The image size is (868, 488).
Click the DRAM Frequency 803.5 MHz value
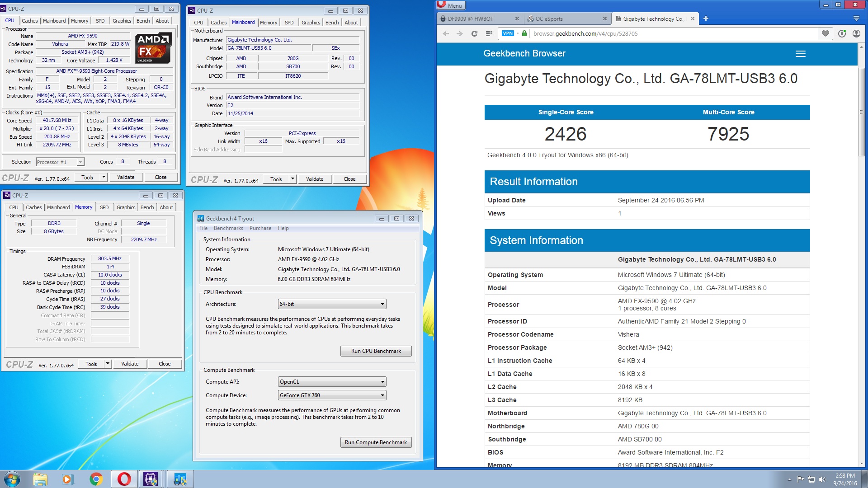(x=110, y=259)
